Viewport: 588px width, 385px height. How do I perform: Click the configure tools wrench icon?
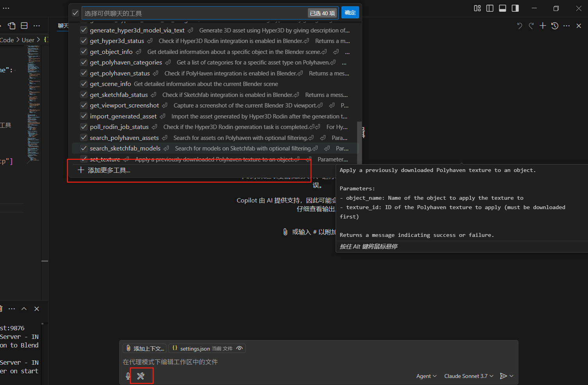[x=141, y=376]
